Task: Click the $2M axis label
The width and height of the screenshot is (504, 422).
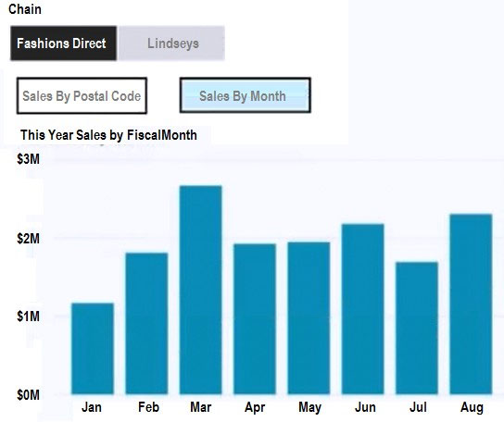Action: pyautogui.click(x=29, y=239)
